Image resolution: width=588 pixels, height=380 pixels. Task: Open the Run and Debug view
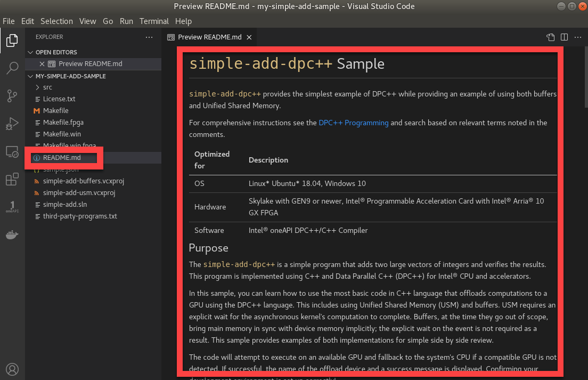click(x=12, y=124)
